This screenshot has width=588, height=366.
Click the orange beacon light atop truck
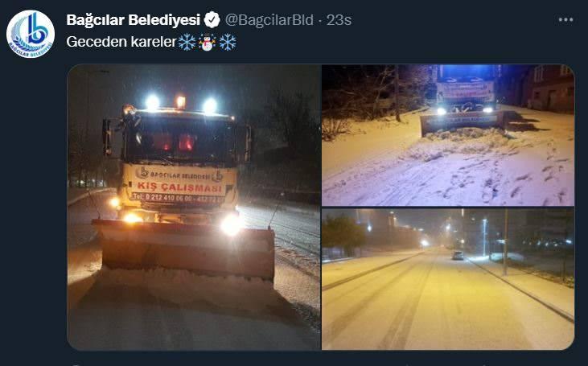(x=181, y=102)
